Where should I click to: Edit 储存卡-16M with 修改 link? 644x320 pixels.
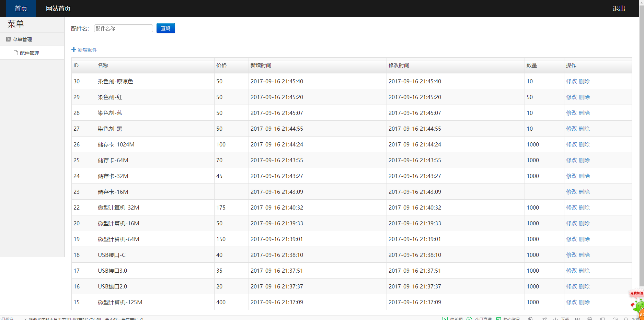tap(572, 192)
